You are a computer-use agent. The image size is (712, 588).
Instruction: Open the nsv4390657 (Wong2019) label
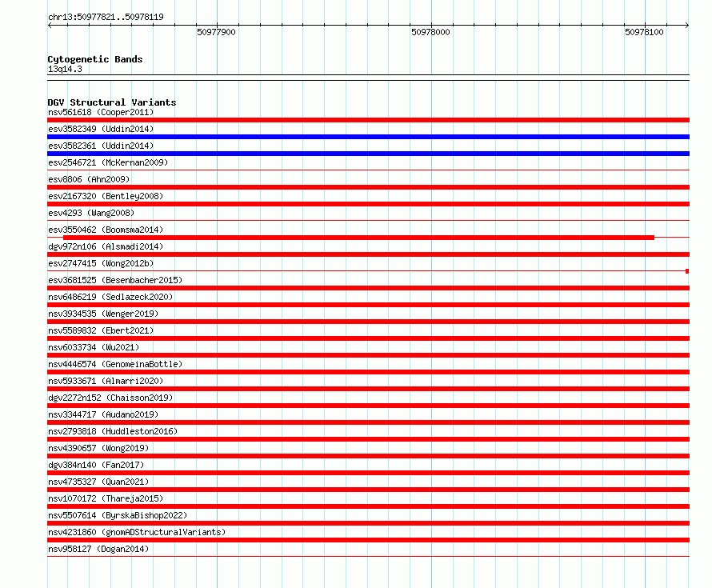tap(98, 448)
